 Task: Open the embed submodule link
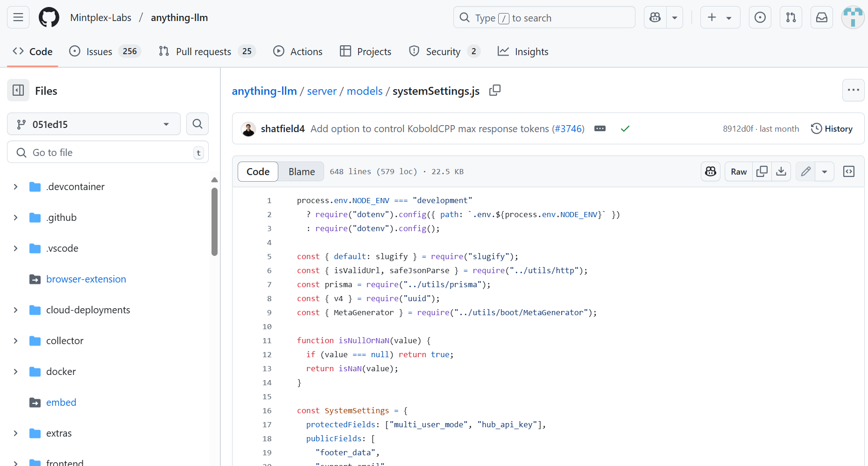(x=61, y=402)
